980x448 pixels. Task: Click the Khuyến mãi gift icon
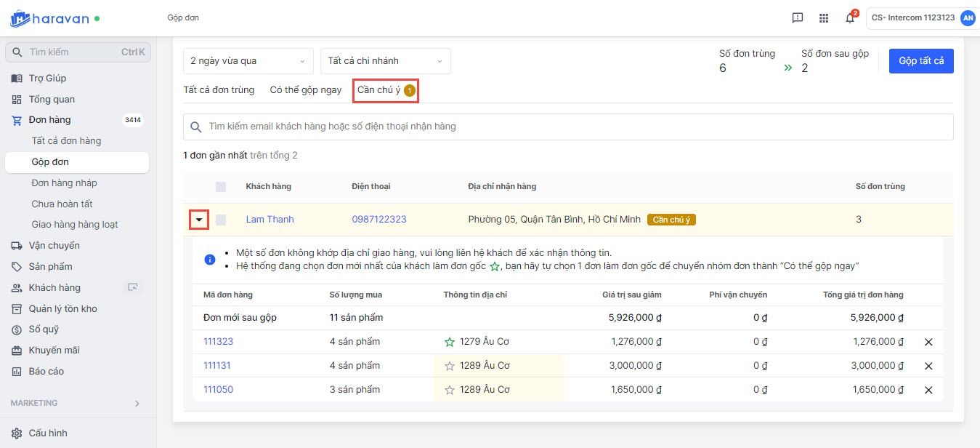17,351
